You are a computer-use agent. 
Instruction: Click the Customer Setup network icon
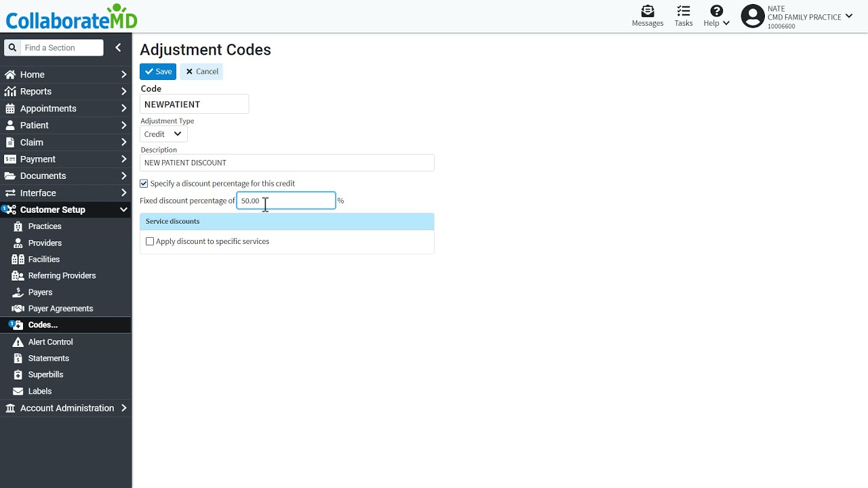coord(9,209)
